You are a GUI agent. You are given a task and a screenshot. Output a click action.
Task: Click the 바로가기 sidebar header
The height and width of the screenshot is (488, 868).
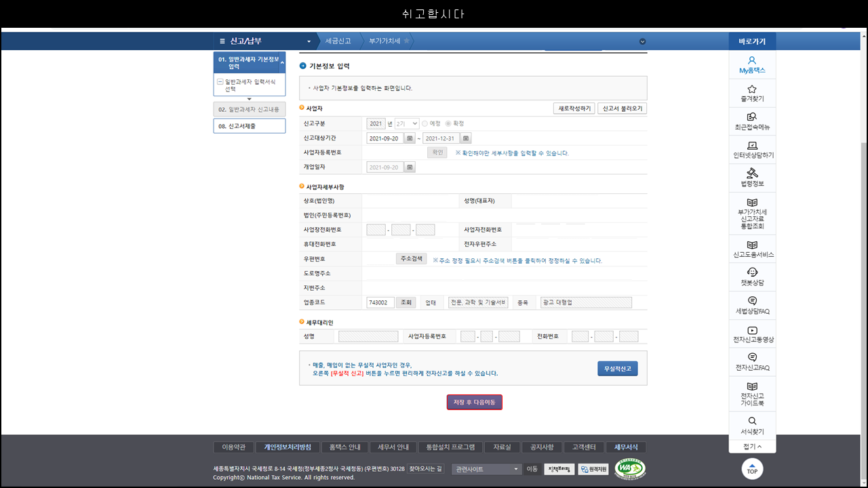(752, 41)
